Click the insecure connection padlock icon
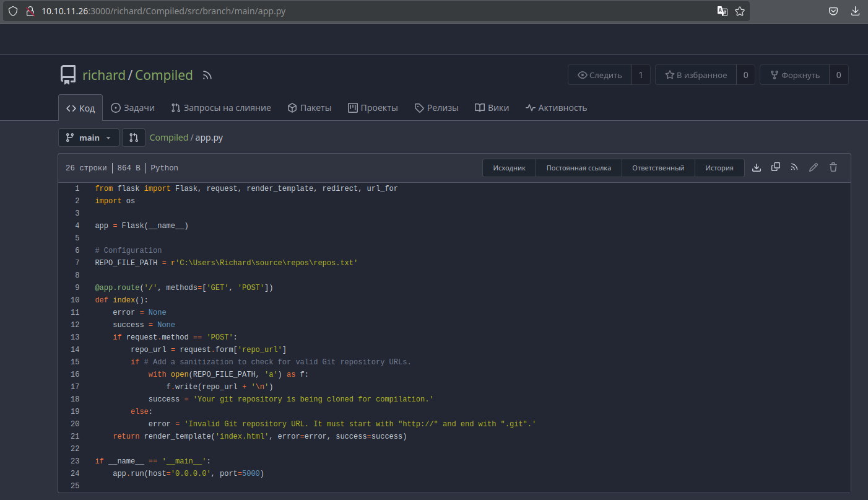Screen dimensions: 868x500 [29, 11]
